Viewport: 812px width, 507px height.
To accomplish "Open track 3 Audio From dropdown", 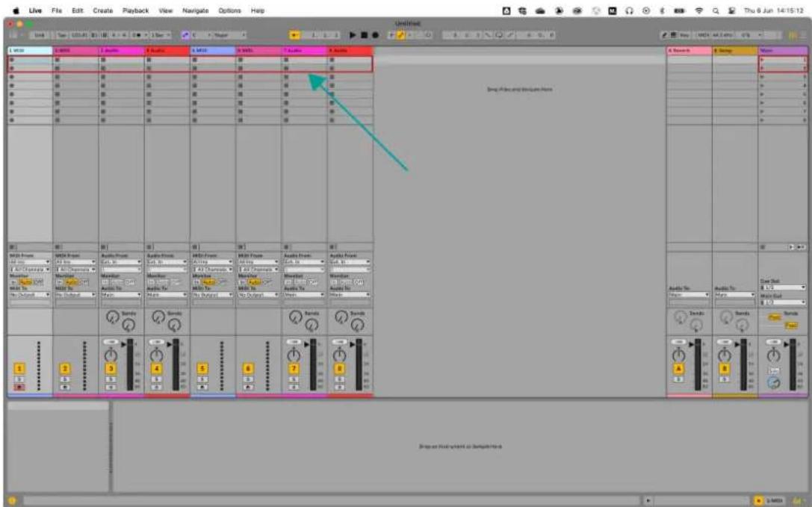I will 121,262.
